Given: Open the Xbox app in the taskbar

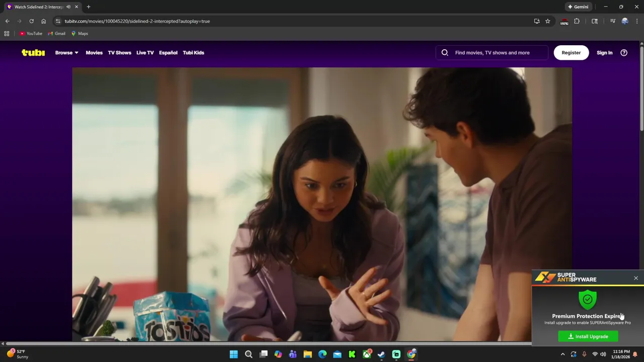Looking at the screenshot, I should point(367,354).
